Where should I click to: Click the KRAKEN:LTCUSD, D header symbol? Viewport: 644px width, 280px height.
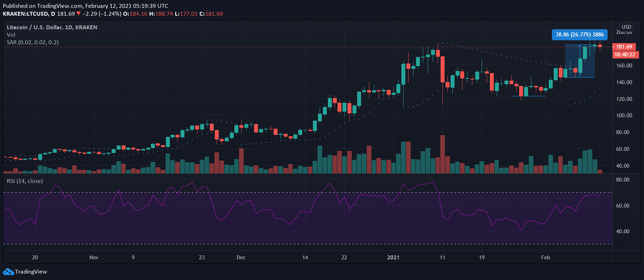click(29, 14)
